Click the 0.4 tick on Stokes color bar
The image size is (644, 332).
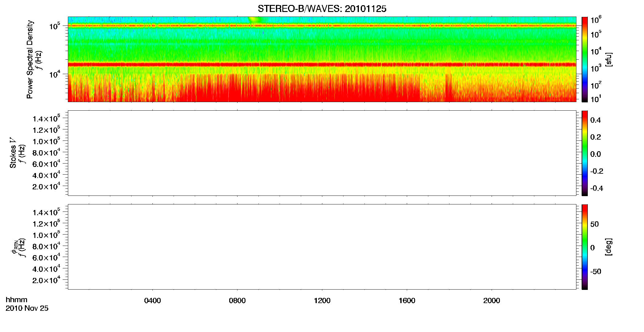595,120
